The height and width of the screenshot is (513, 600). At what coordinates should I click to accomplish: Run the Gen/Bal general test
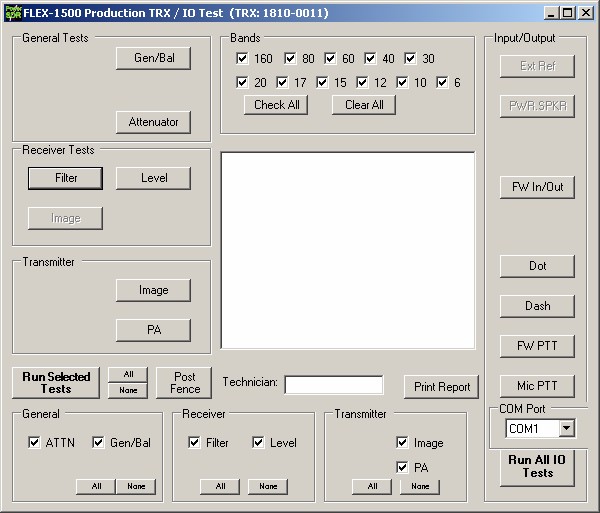click(153, 58)
